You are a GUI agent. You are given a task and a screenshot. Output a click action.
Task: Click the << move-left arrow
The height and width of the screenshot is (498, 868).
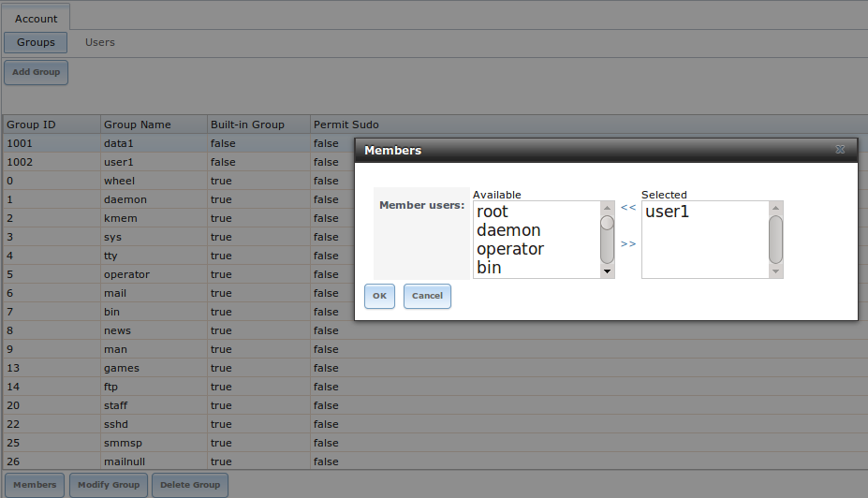tap(628, 207)
